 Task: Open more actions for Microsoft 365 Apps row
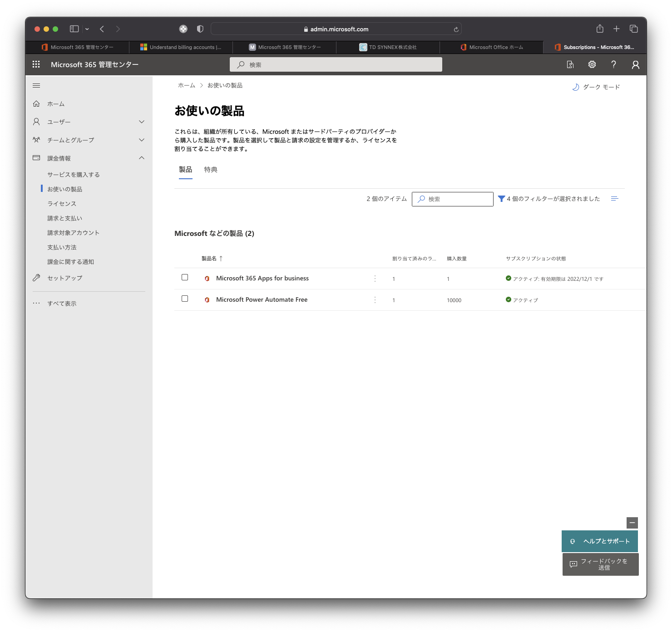375,279
